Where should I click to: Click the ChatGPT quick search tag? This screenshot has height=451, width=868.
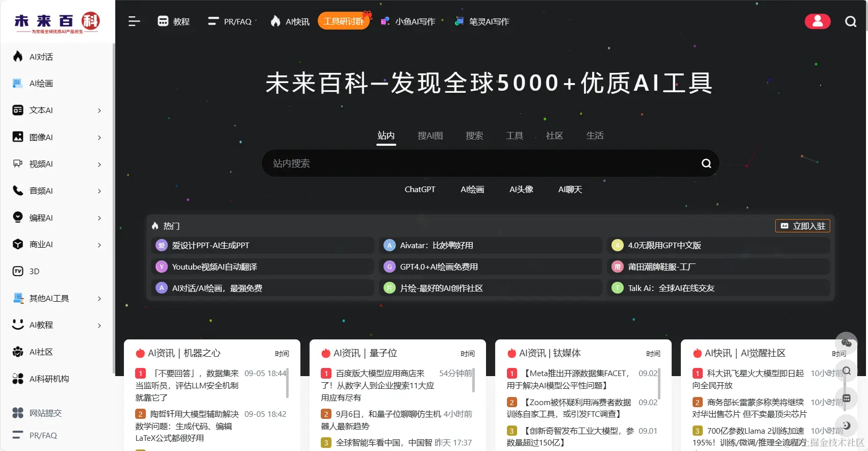pos(420,190)
